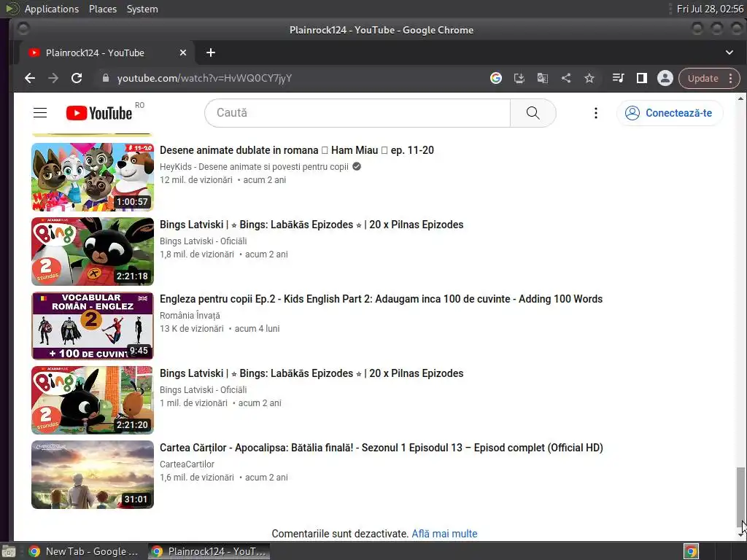Click the first Bings Latviski - Oficiāli channel
Image resolution: width=747 pixels, height=560 pixels.
coord(204,241)
